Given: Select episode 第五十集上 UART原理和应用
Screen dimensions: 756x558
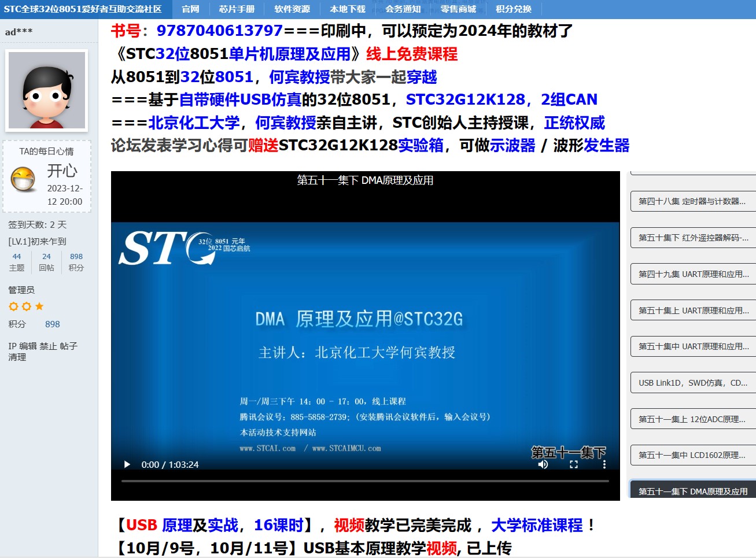Looking at the screenshot, I should [x=693, y=311].
